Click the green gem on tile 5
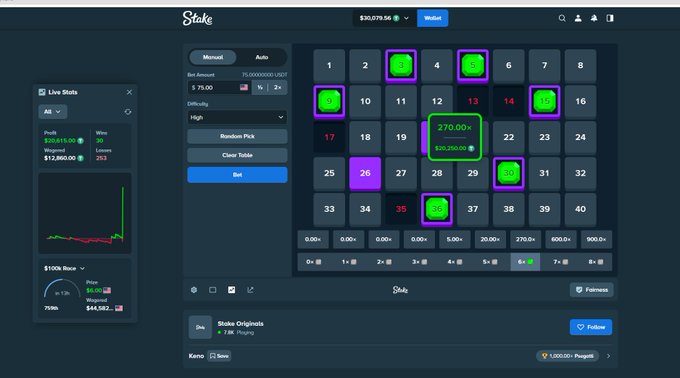The image size is (680, 378). click(x=473, y=65)
